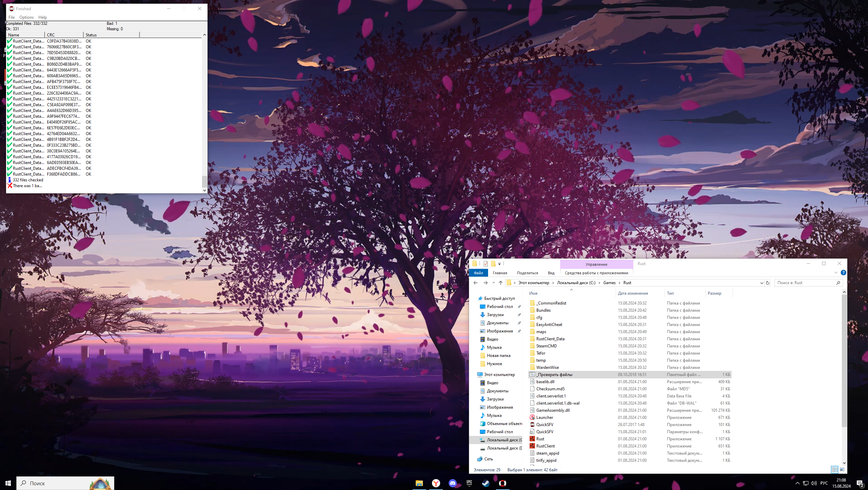Select the _Проверить файлы batch file
Screen dimensions: 868x490
coord(630,375)
